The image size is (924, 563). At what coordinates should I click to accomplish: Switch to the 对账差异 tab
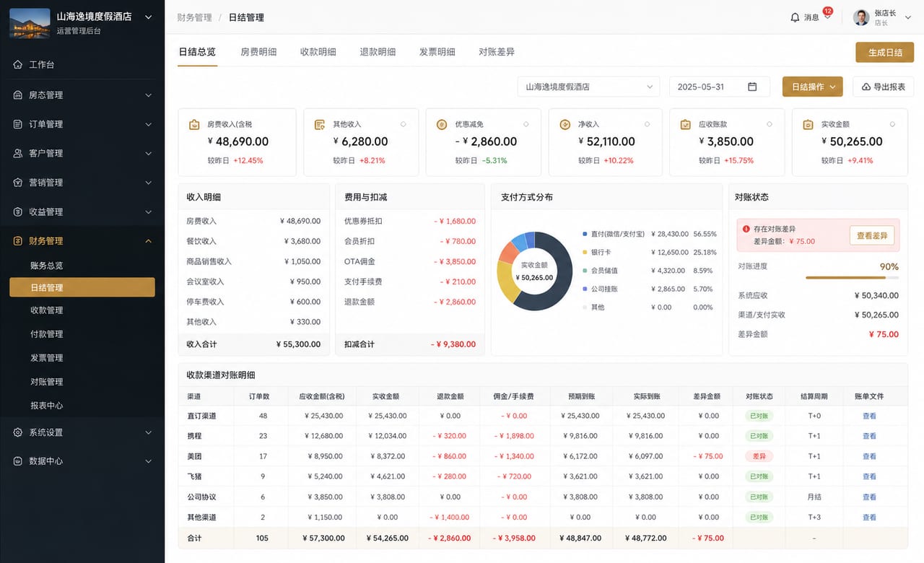pyautogui.click(x=497, y=52)
